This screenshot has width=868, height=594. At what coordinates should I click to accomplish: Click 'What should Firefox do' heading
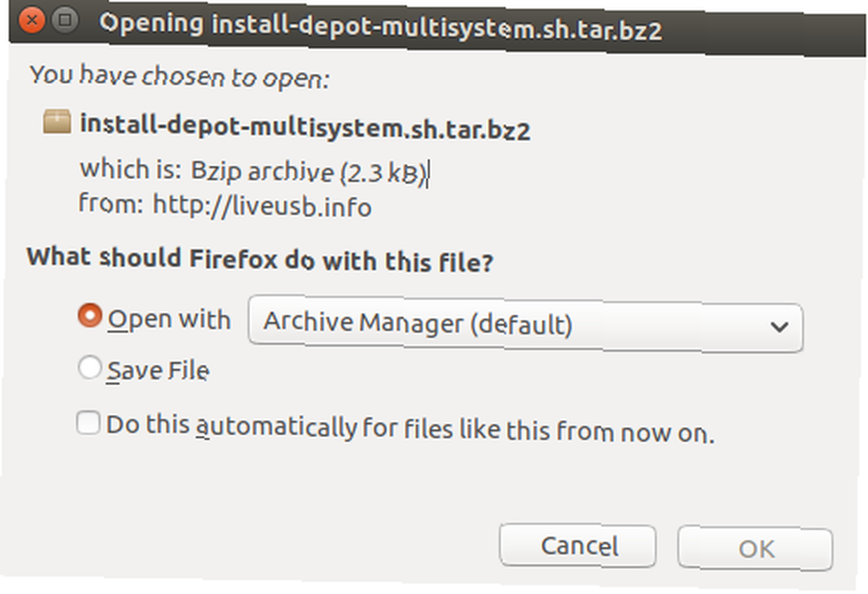(x=260, y=259)
